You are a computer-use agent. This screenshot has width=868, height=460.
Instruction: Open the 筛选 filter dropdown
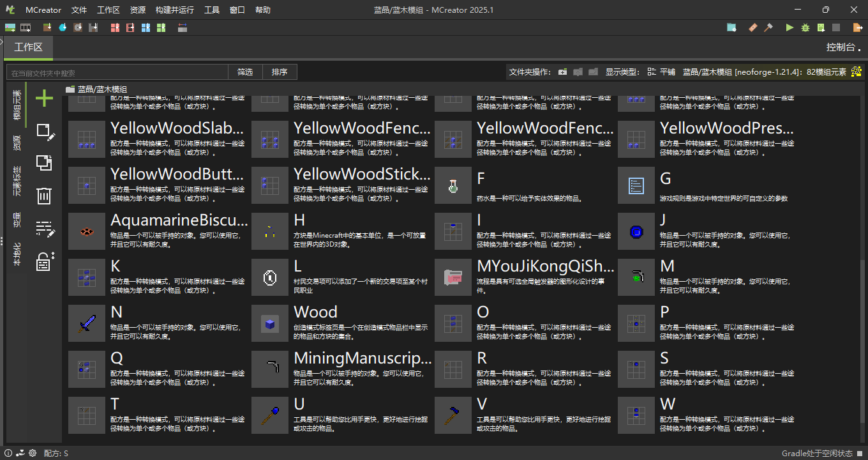[x=245, y=72]
